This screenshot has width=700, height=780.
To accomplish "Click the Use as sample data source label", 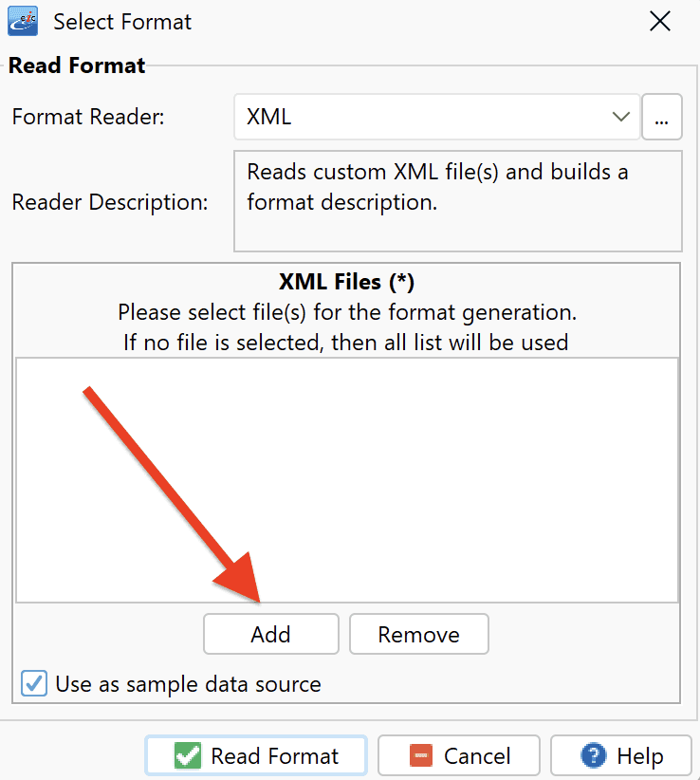I will (188, 684).
